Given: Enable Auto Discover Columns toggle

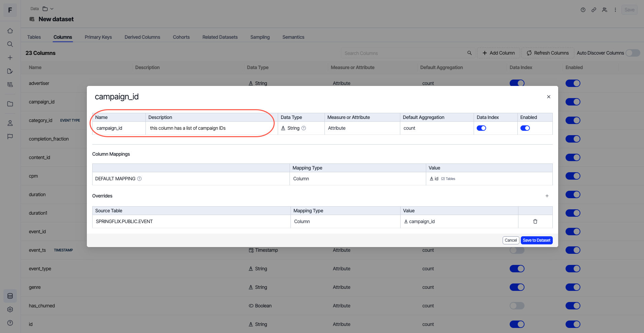Looking at the screenshot, I should coord(633,53).
